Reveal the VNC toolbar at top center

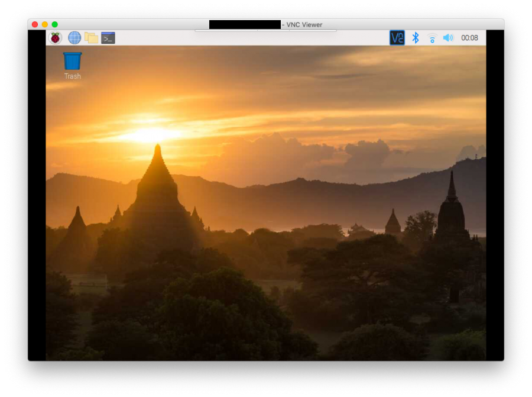265,30
